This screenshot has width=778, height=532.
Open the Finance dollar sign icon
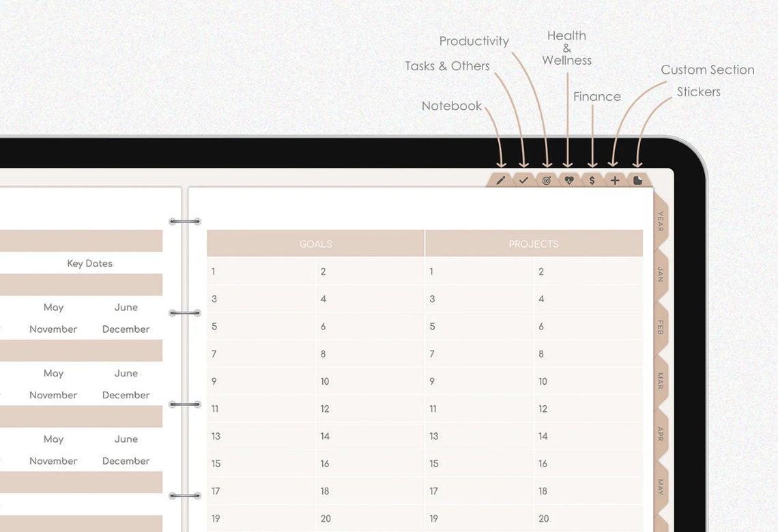pyautogui.click(x=591, y=179)
